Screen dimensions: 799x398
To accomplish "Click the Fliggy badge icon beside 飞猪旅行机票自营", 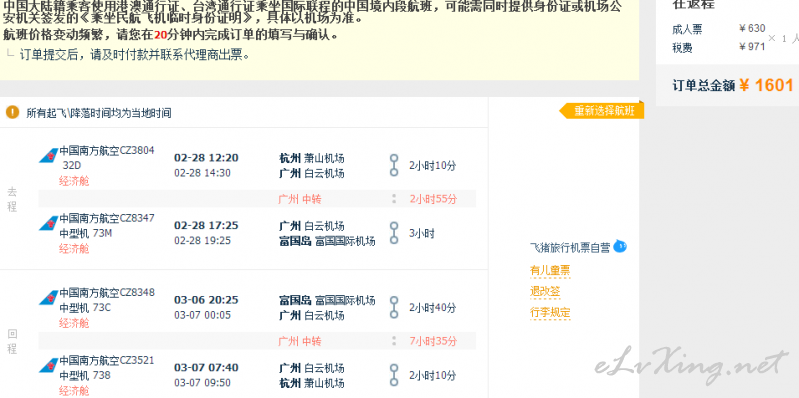I will tap(620, 247).
